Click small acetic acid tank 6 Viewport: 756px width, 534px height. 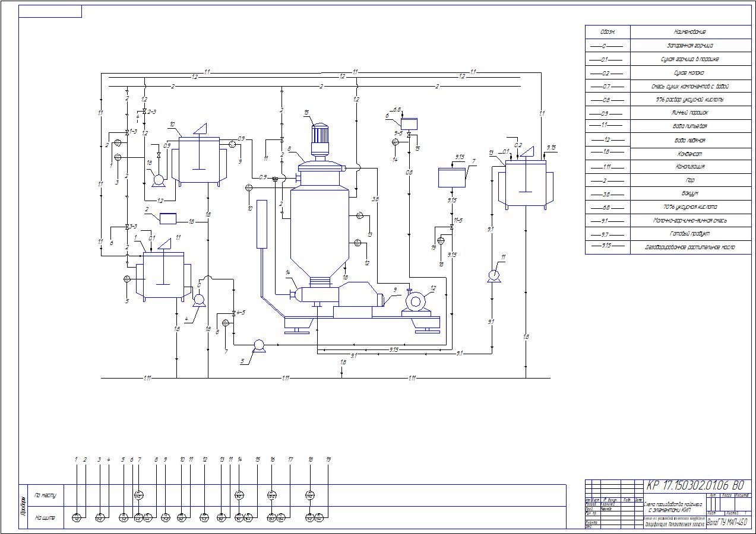click(x=409, y=124)
